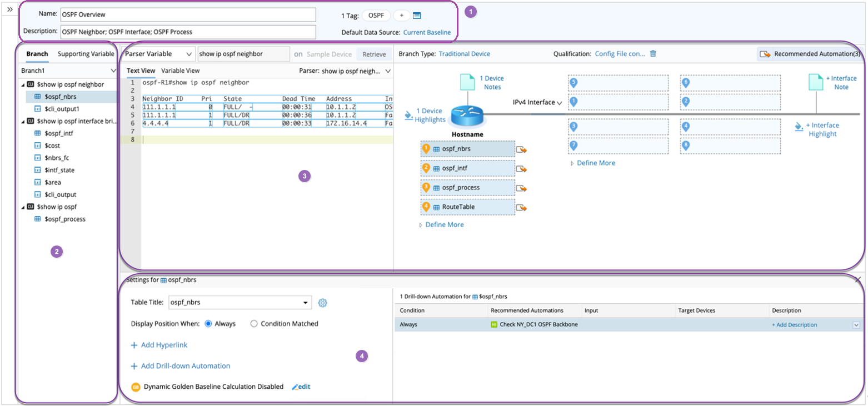Open the gear settings beside Table Title
868x406 pixels.
click(x=323, y=303)
